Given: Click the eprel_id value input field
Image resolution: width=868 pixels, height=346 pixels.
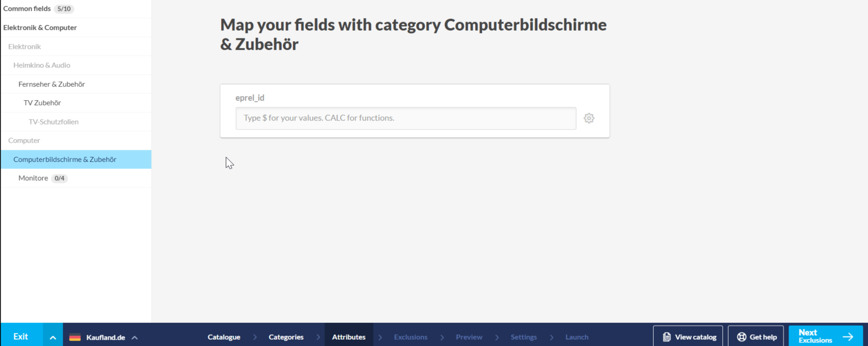Looking at the screenshot, I should click(x=405, y=118).
